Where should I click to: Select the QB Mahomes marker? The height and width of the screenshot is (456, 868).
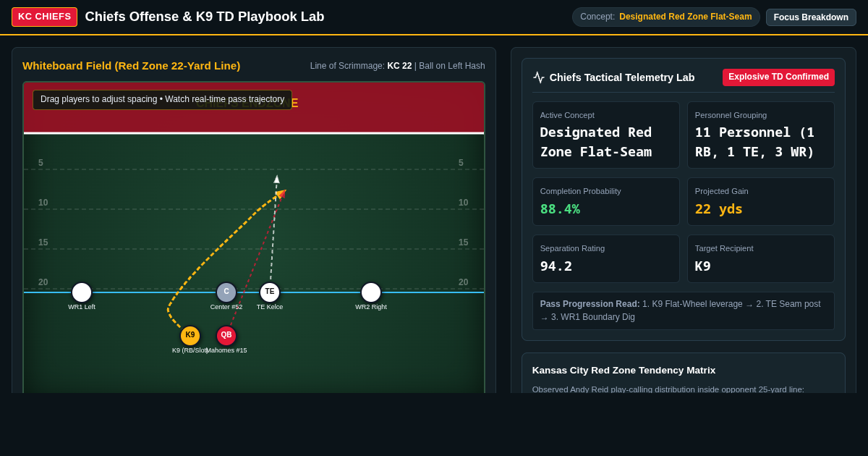pyautogui.click(x=226, y=335)
